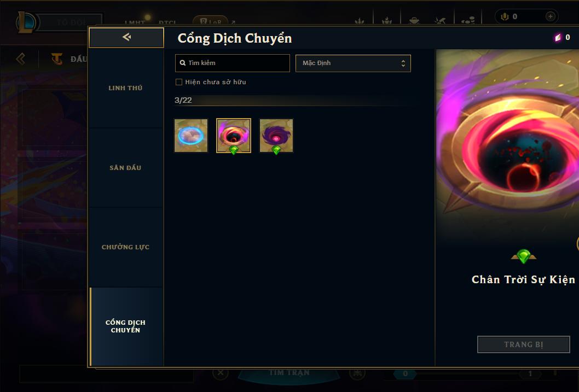Image resolution: width=579 pixels, height=392 pixels.
Task: Click the dimmed left chevron behind dialog
Action: pos(21,58)
